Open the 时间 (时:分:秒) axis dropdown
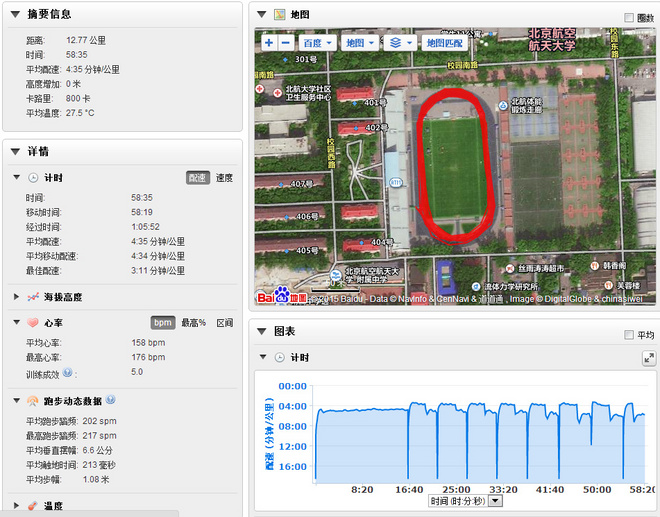This screenshot has height=517, width=660. [x=495, y=500]
